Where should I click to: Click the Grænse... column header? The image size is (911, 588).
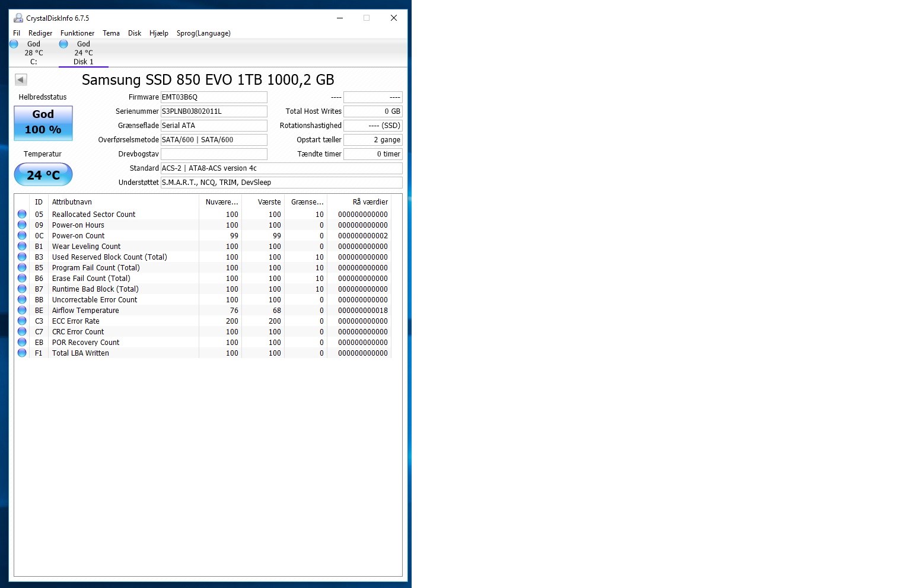[x=305, y=202]
